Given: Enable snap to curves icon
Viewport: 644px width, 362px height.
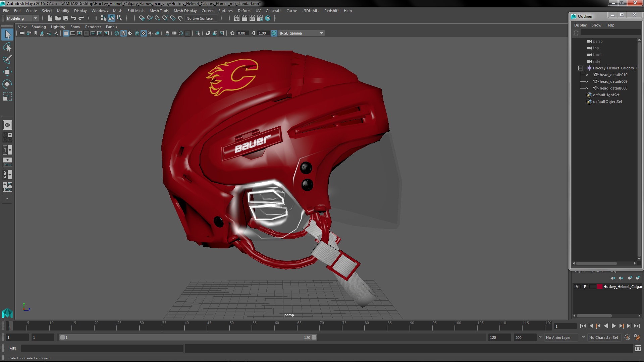Looking at the screenshot, I should (x=150, y=18).
